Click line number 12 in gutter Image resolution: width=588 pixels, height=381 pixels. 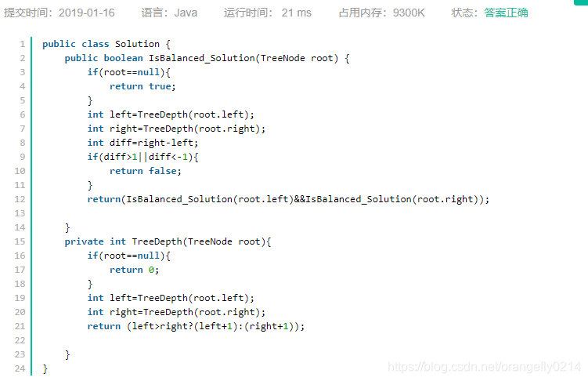point(20,199)
